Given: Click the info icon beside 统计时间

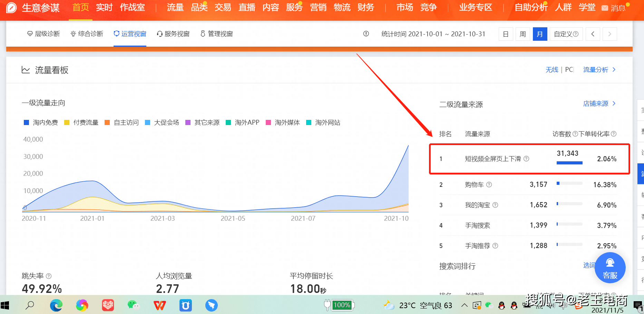Looking at the screenshot, I should (366, 34).
